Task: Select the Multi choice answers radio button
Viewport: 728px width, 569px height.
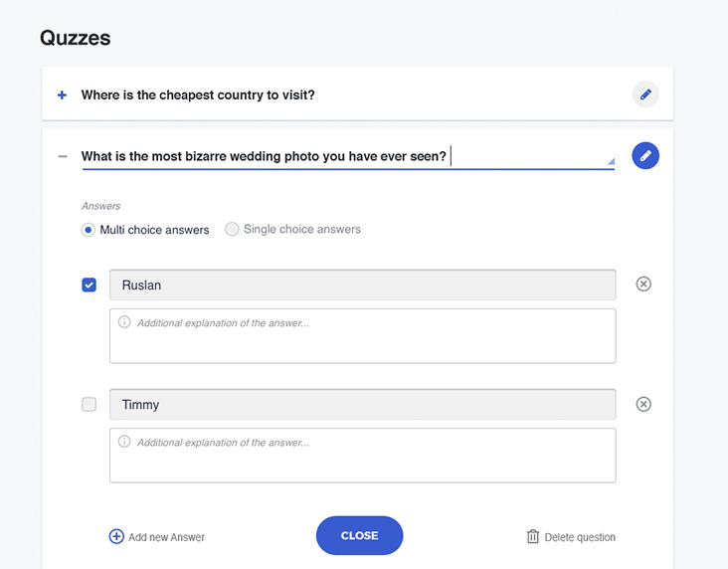Action: (90, 230)
